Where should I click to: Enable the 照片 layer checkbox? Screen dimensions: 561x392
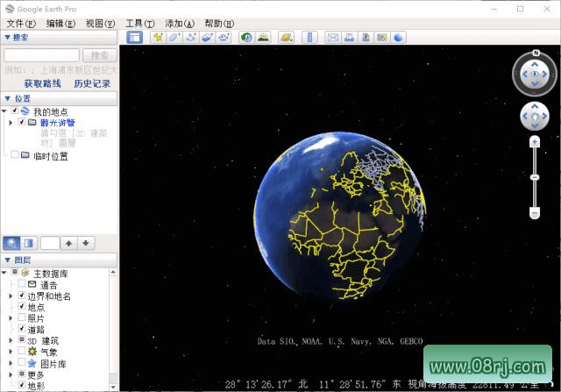click(x=22, y=318)
